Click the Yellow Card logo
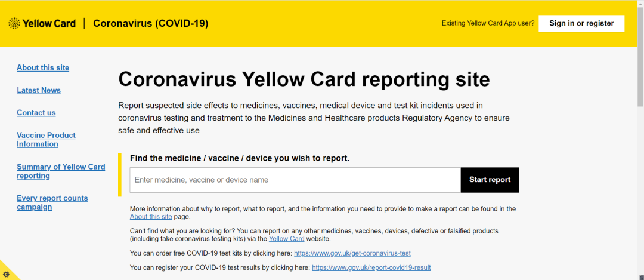Viewport: 644px width, 280px height. pos(42,23)
